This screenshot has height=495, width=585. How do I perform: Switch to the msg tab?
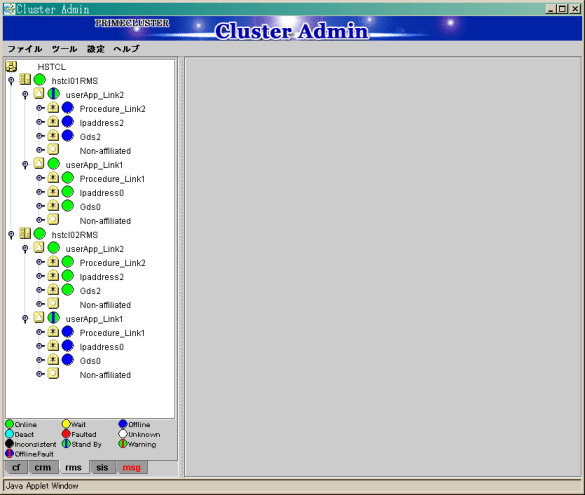pyautogui.click(x=131, y=467)
